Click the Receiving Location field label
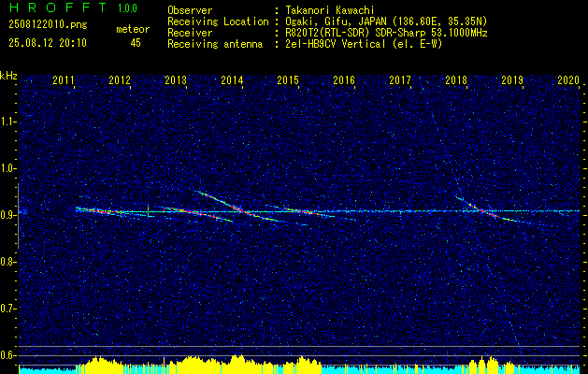The image size is (588, 374). [x=218, y=22]
